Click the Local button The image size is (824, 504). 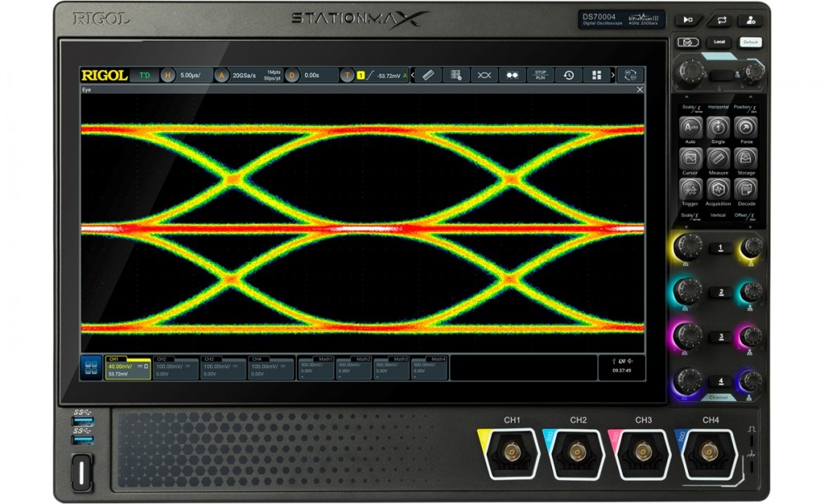tap(719, 42)
